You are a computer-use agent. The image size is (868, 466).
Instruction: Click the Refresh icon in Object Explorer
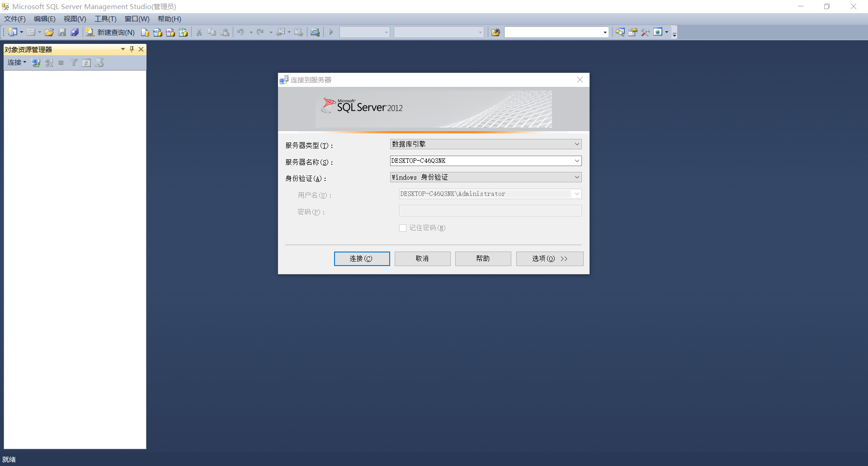coord(86,63)
